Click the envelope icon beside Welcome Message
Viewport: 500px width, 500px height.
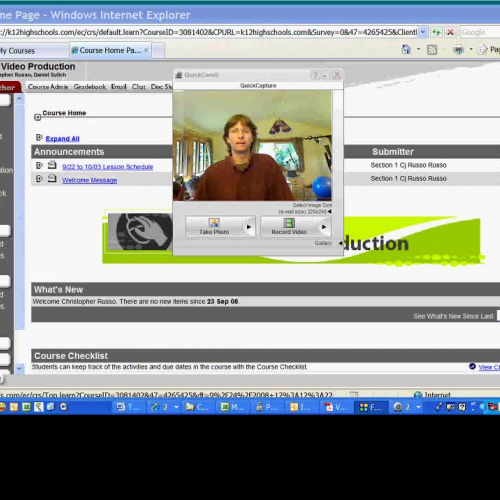52,179
